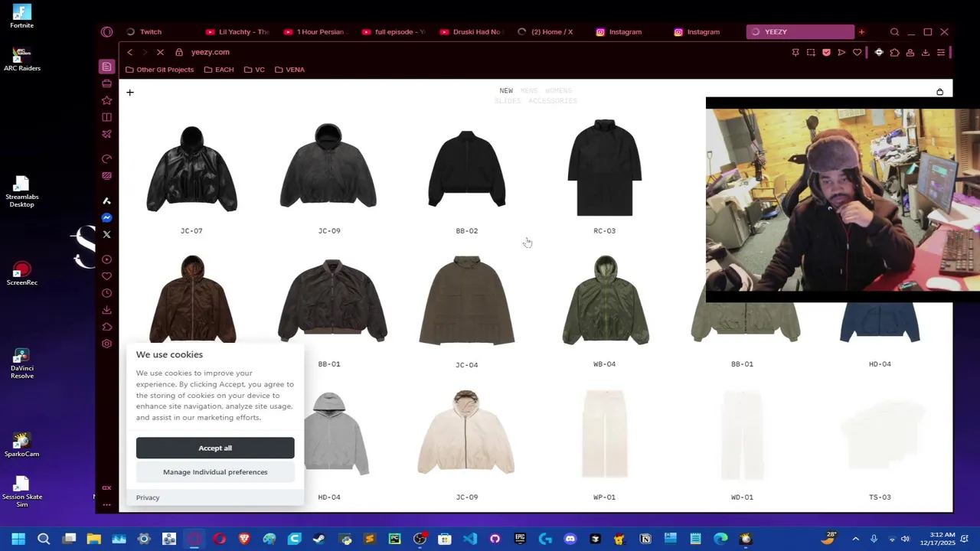Click HD-04 navy hoodie label

coord(880,364)
